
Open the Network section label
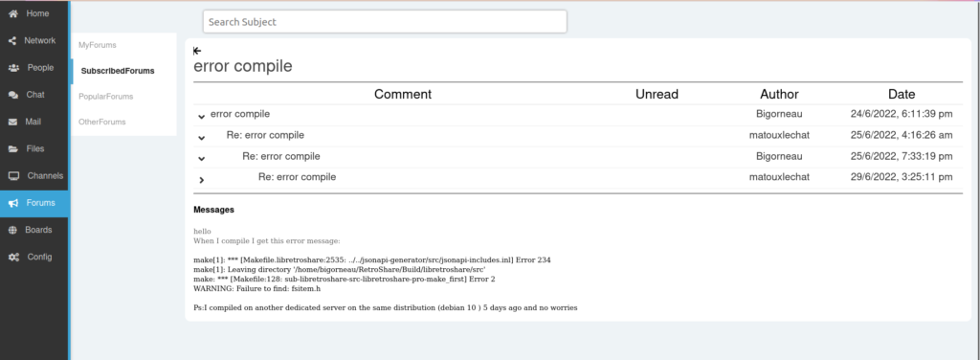point(40,40)
